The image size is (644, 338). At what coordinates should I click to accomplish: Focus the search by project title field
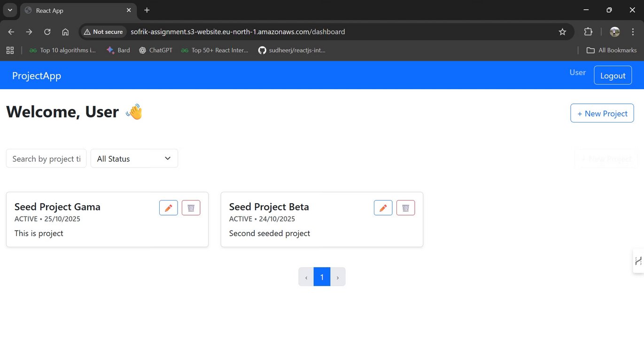pyautogui.click(x=46, y=159)
